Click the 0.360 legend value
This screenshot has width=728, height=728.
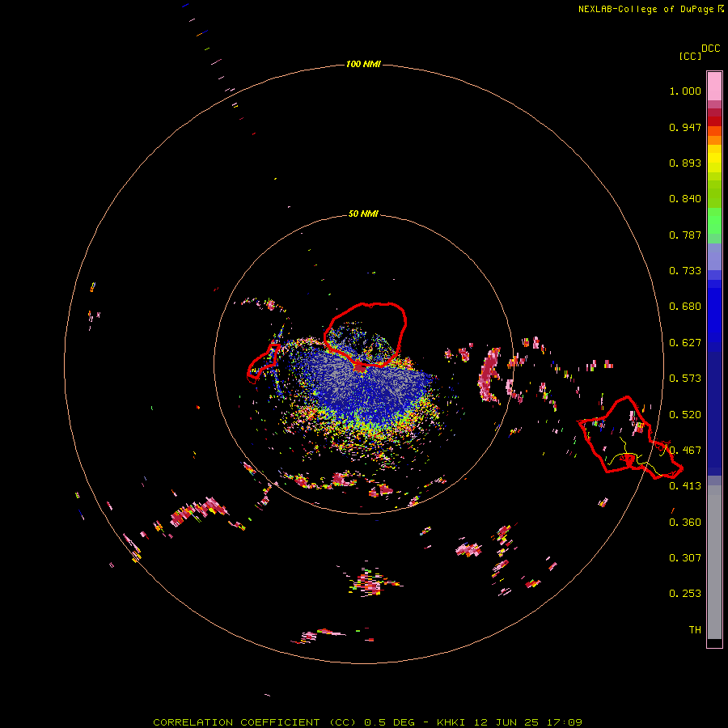click(685, 523)
